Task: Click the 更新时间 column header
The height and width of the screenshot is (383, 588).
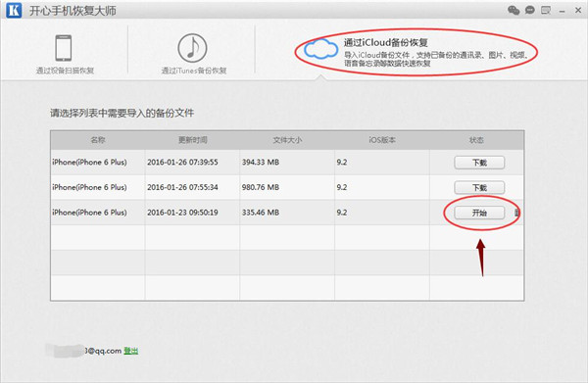Action: tap(193, 140)
